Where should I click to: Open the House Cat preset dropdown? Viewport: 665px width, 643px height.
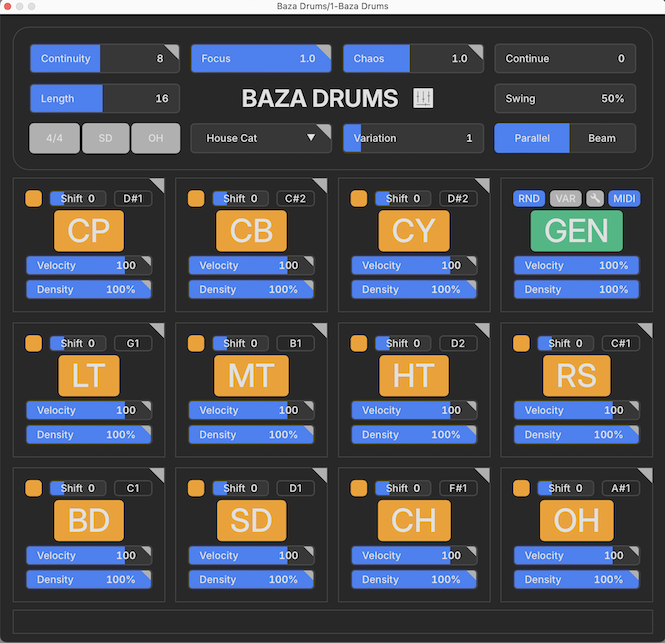(x=261, y=138)
